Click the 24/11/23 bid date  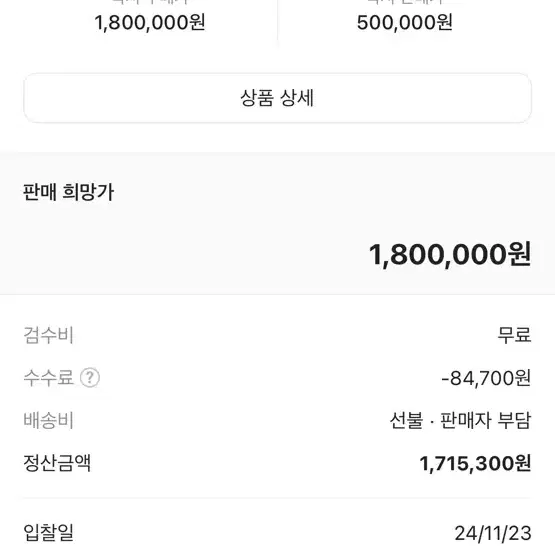click(x=493, y=533)
